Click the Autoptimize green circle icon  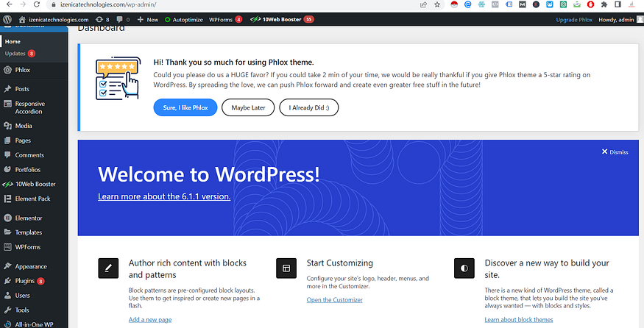pos(167,19)
